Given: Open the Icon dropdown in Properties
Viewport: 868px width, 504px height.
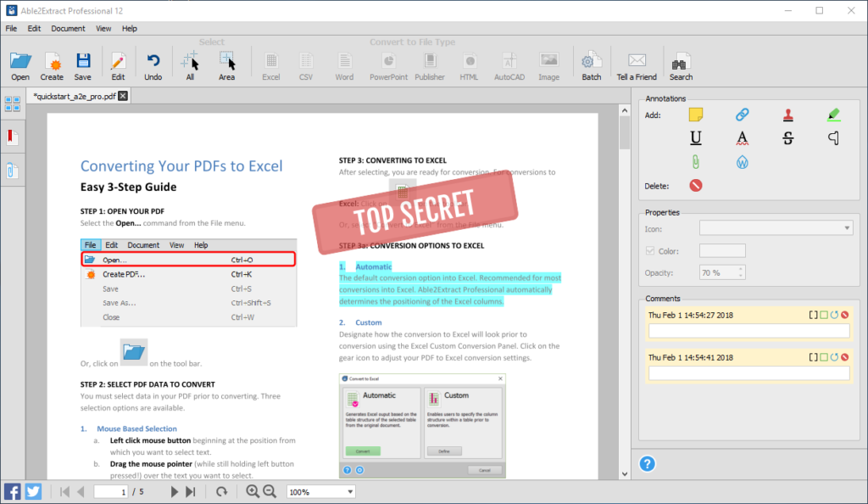Looking at the screenshot, I should tap(776, 228).
